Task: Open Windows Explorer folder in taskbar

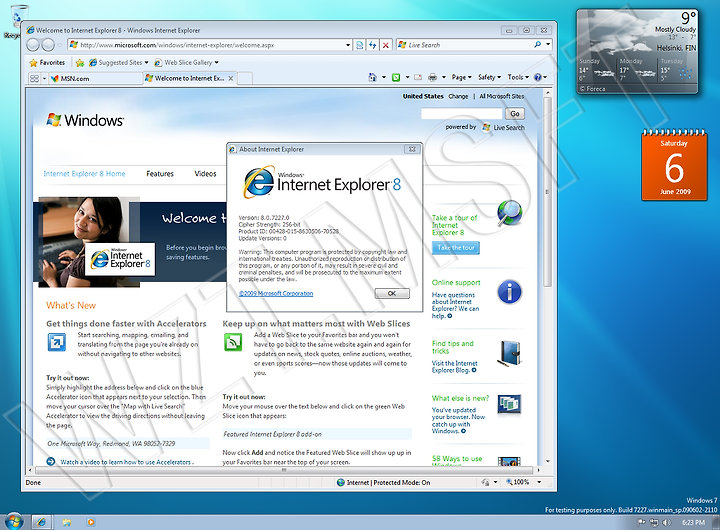Action: pyautogui.click(x=67, y=522)
